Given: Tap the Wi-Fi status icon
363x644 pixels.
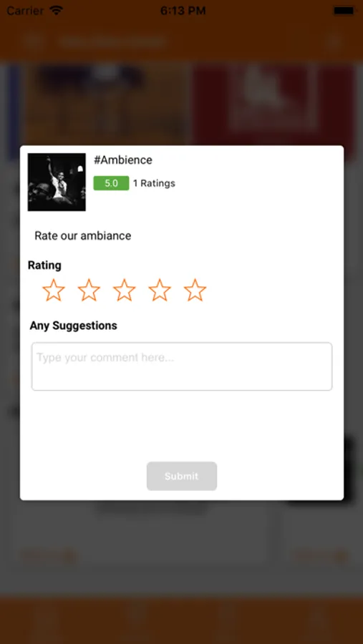Looking at the screenshot, I should pyautogui.click(x=56, y=11).
